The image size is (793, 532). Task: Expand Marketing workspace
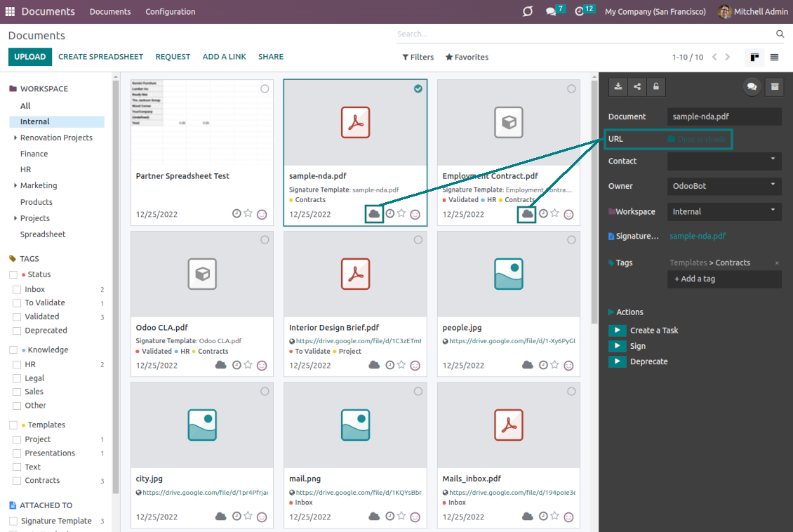15,185
